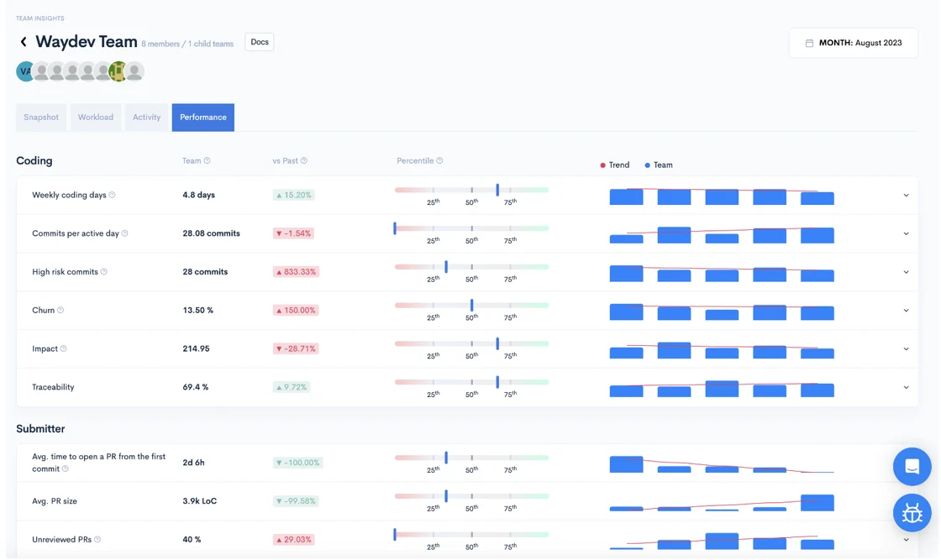941x560 pixels.
Task: Click the Commits per active day percentile marker
Action: tap(395, 228)
